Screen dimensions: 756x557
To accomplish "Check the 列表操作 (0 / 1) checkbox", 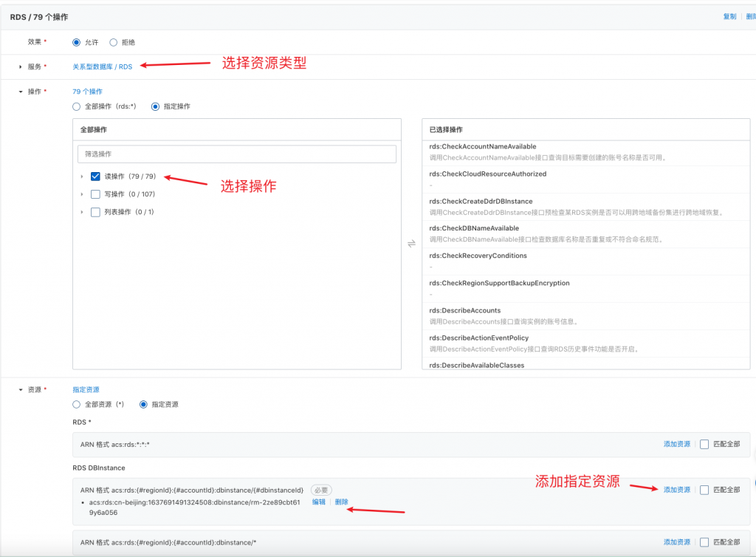I will click(95, 212).
